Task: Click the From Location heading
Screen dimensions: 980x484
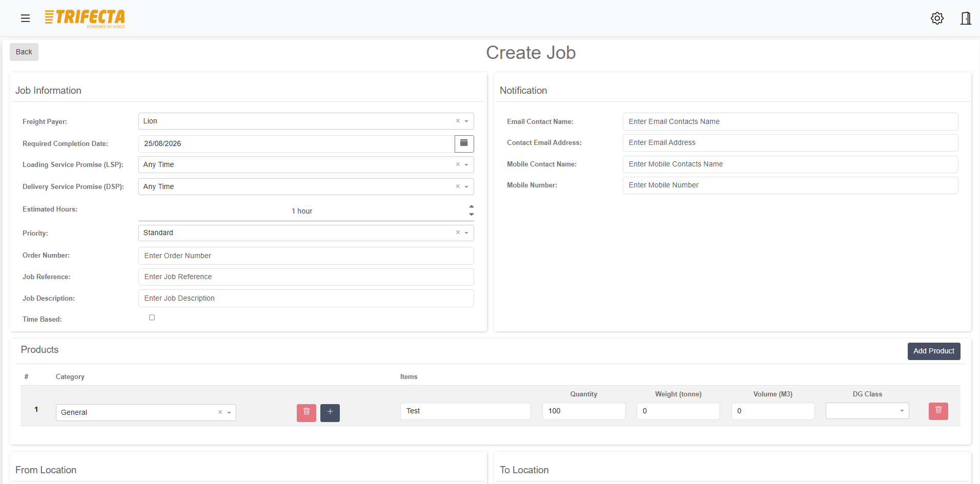Action: [46, 470]
